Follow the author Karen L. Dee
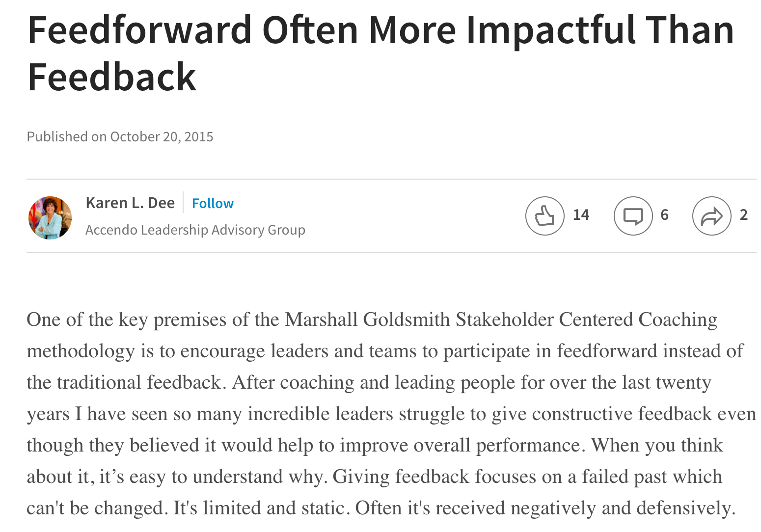The image size is (761, 532). point(213,203)
